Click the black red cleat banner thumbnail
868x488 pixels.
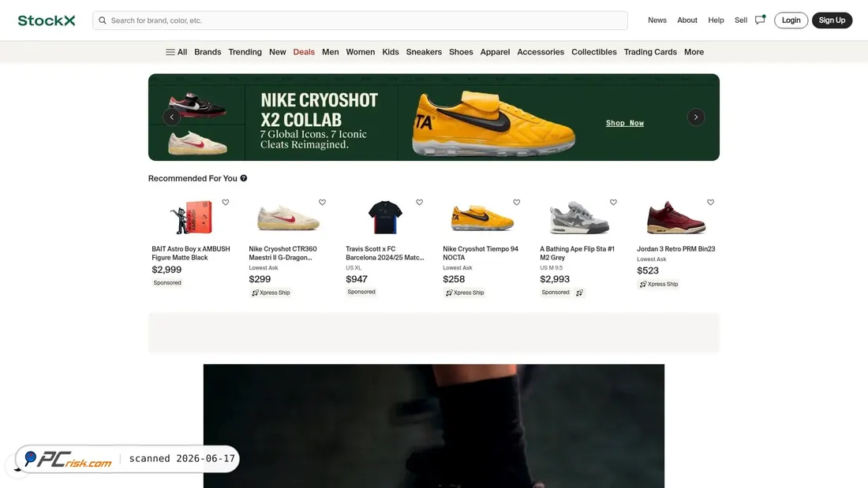pyautogui.click(x=197, y=105)
